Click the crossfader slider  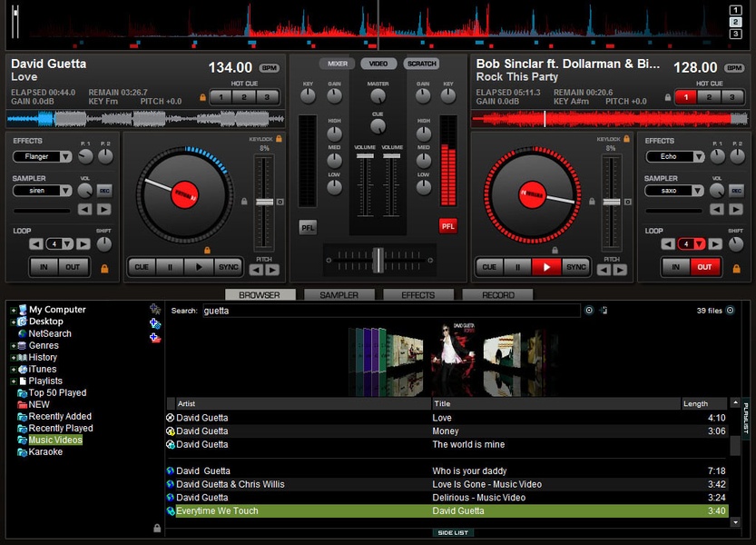(x=378, y=261)
